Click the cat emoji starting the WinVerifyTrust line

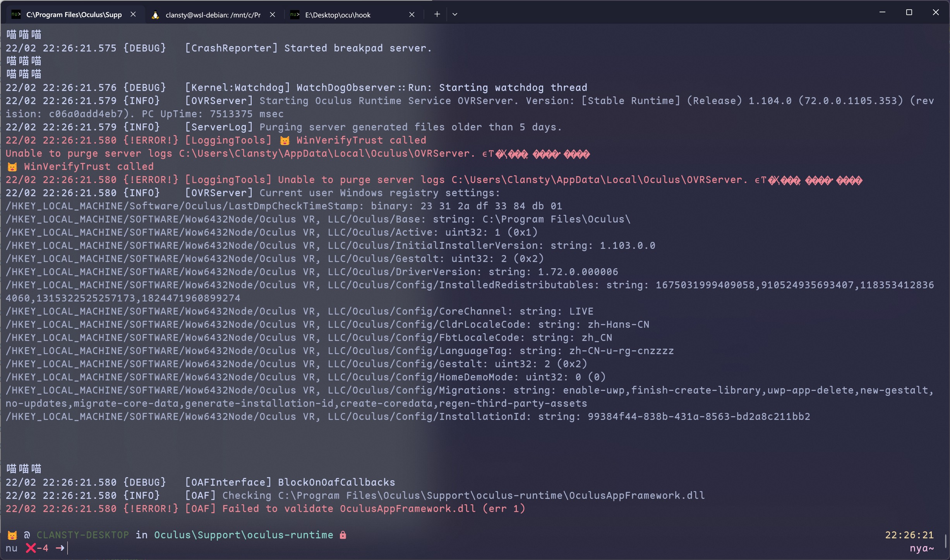point(12,167)
